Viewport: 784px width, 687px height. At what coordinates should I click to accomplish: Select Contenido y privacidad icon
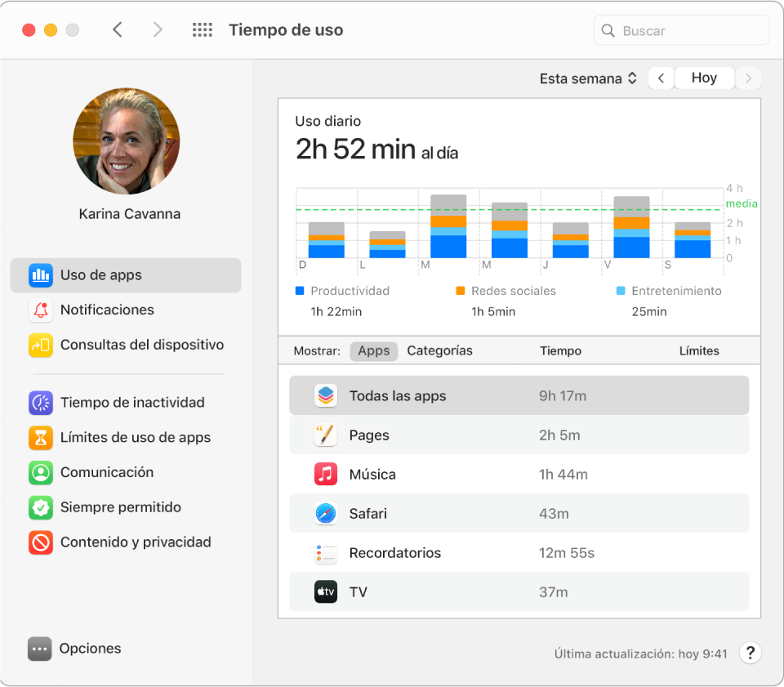point(40,542)
